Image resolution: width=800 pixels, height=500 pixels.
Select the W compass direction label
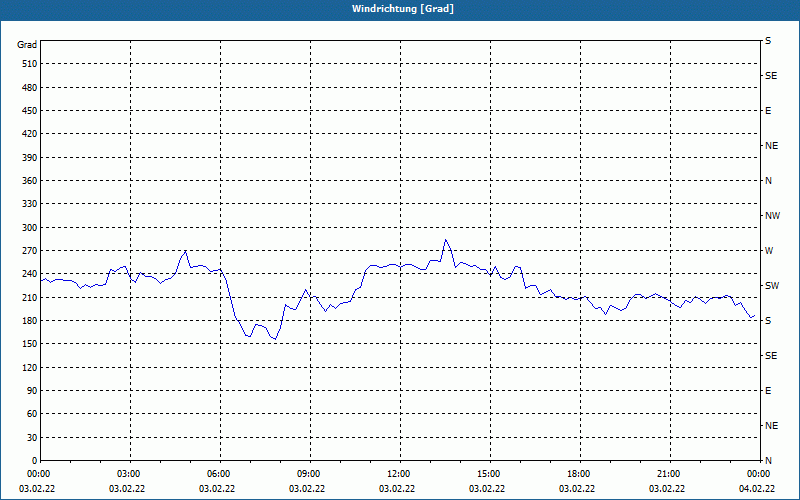[769, 251]
